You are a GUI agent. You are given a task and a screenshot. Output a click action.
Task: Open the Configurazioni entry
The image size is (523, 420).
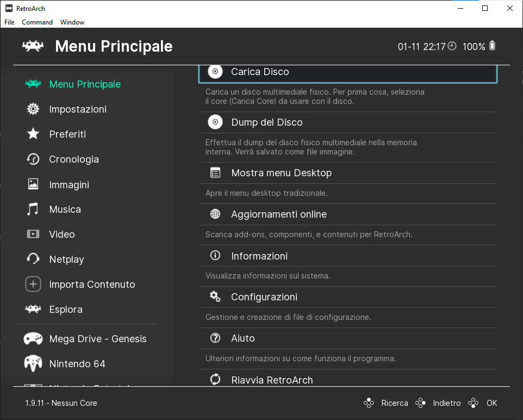click(348, 297)
